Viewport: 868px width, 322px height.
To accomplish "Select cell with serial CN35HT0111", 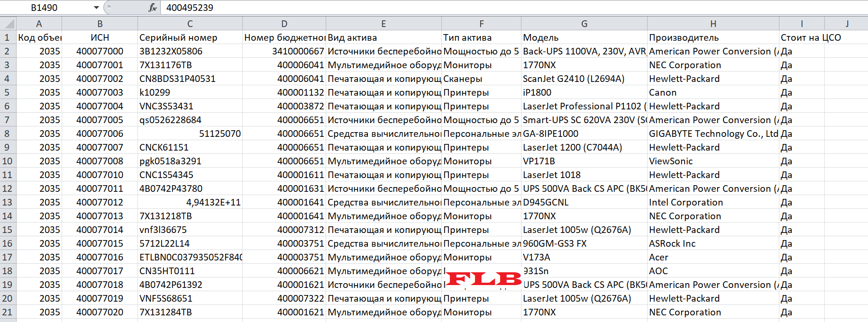I will [190, 271].
